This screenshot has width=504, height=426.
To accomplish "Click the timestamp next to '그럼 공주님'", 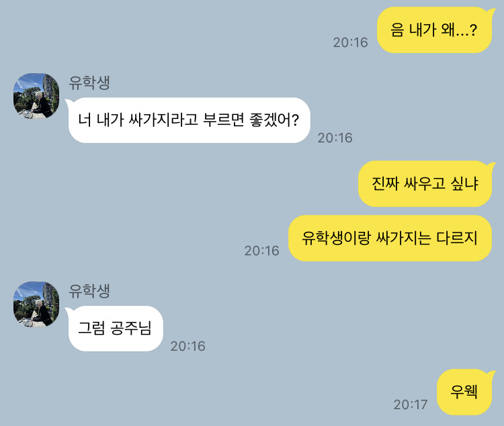I will point(187,346).
